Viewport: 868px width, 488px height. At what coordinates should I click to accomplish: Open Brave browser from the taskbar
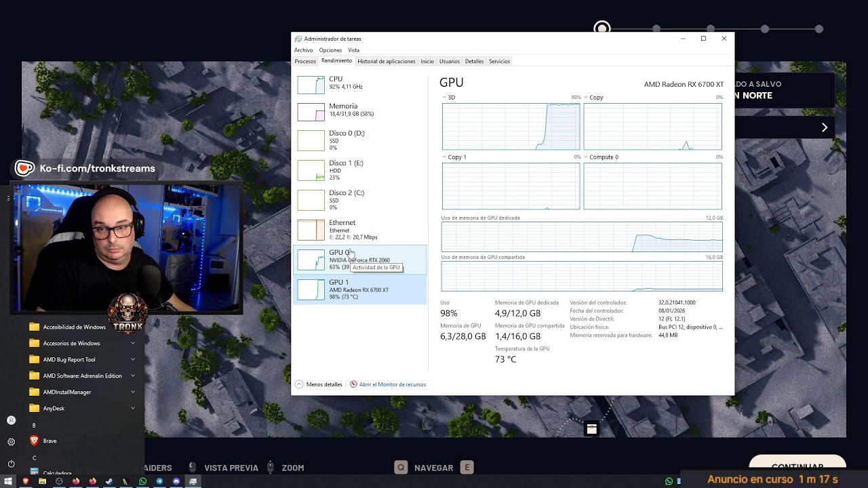coord(25,481)
